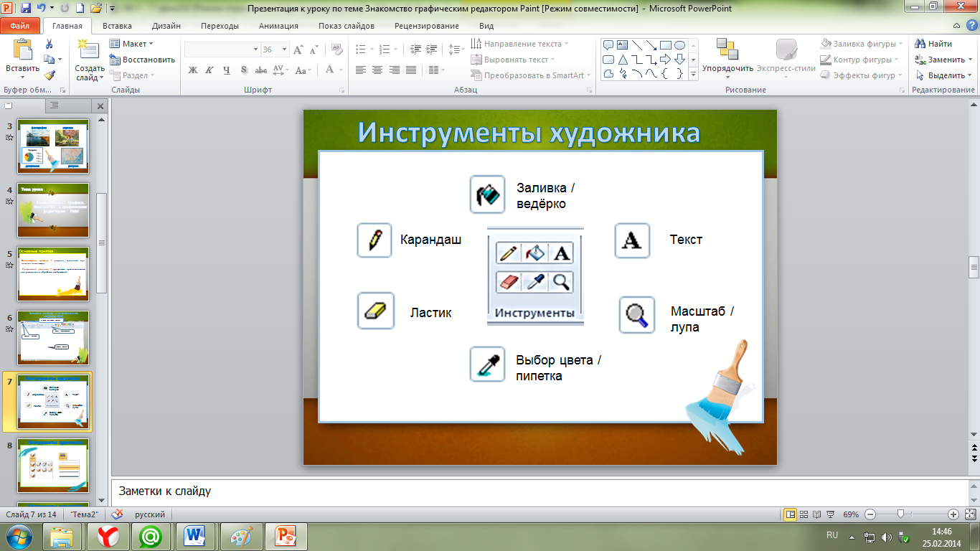The image size is (980, 551).
Task: Click Упорядочить arrange icon
Action: coord(727,49)
